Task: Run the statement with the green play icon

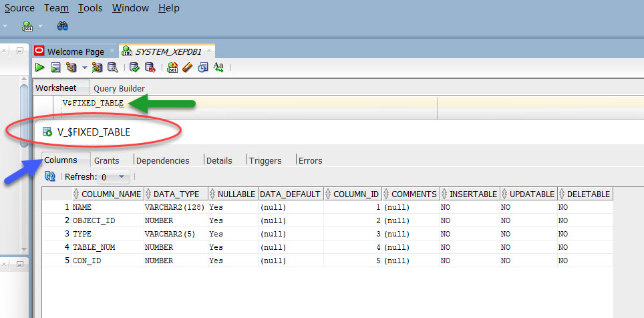Action: point(40,67)
